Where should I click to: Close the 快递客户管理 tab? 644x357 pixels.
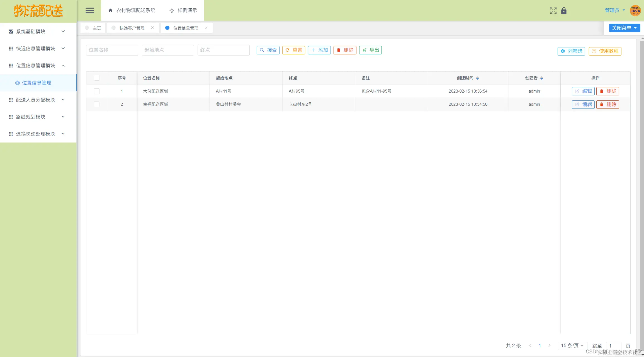click(152, 28)
